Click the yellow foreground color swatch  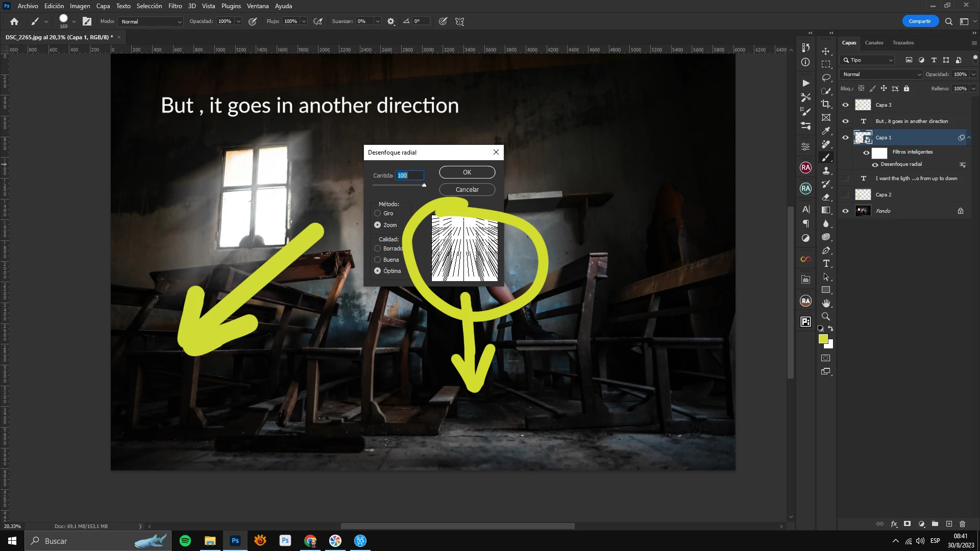click(822, 339)
